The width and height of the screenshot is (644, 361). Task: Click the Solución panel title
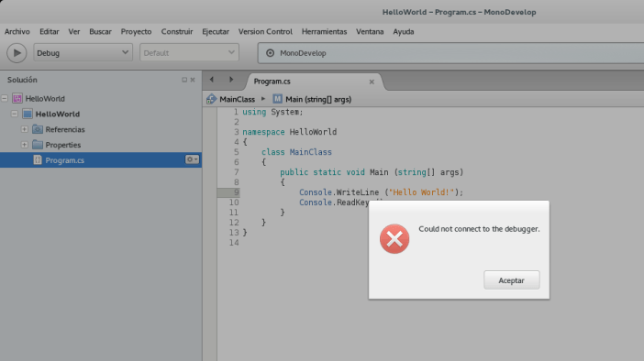point(22,80)
